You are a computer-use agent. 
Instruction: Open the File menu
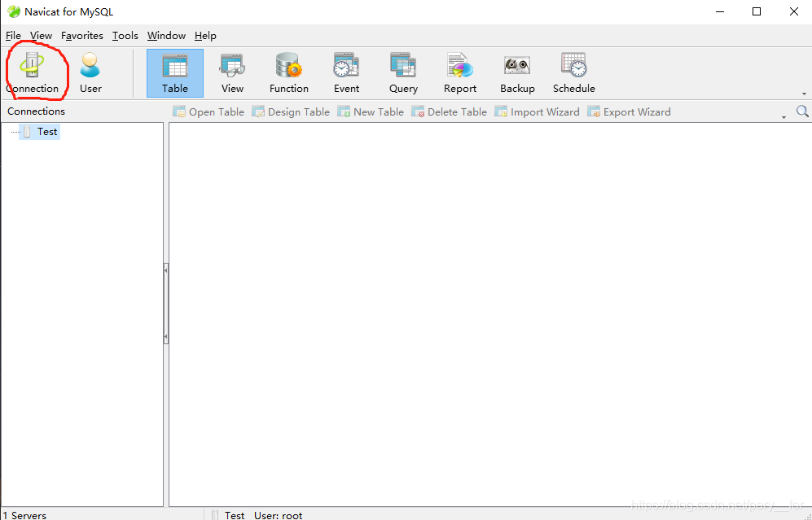13,36
